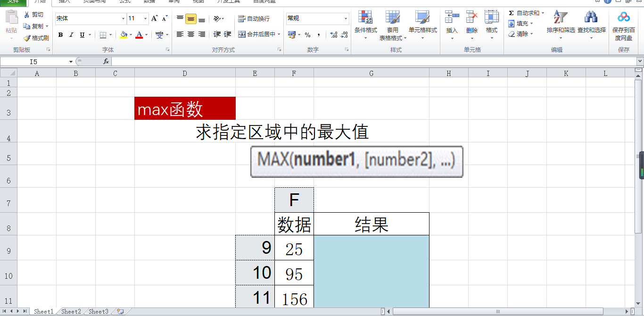This screenshot has height=316, width=644.
Task: Open Sort and Filter (排序和筛选)
Action: (561, 25)
